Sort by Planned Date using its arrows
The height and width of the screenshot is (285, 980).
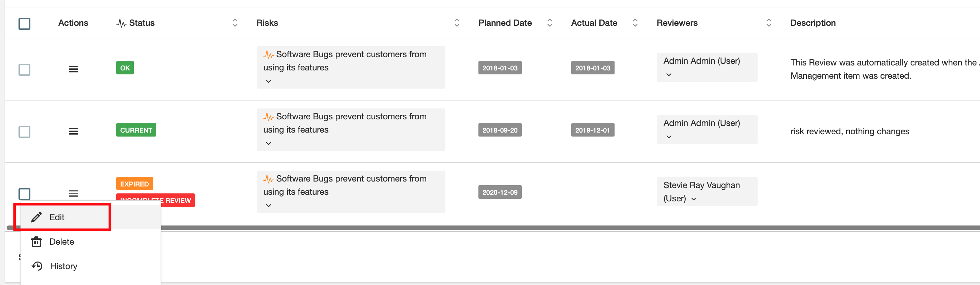pyautogui.click(x=549, y=23)
